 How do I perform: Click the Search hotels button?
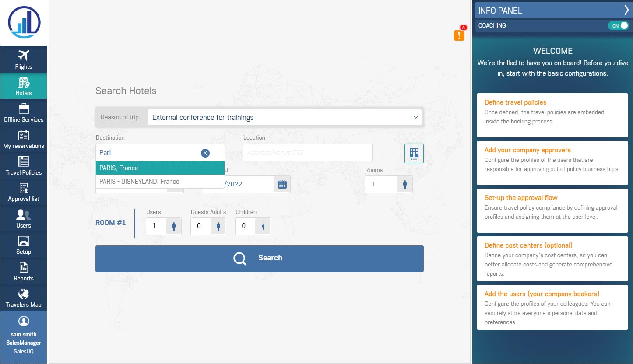[x=259, y=259]
